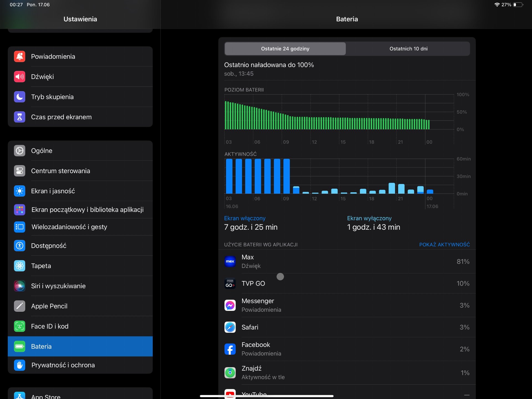Open Powiadomienia settings via bell icon
The height and width of the screenshot is (399, 532).
click(x=19, y=57)
